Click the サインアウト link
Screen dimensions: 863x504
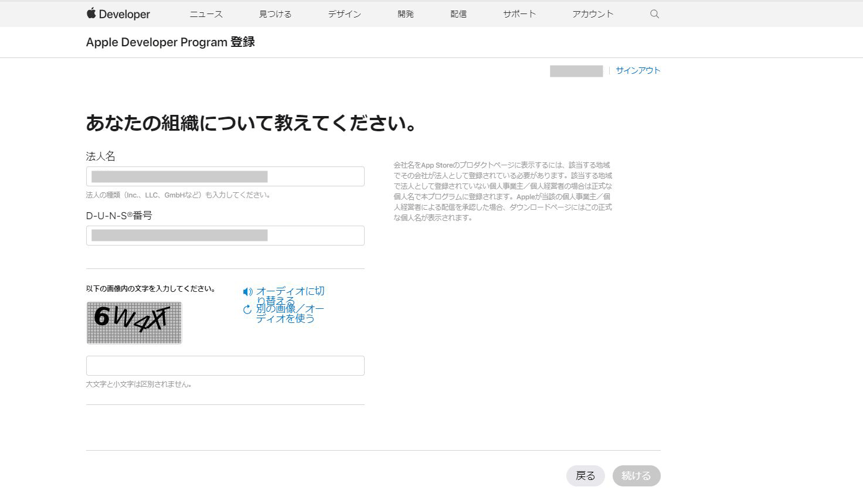click(x=638, y=70)
